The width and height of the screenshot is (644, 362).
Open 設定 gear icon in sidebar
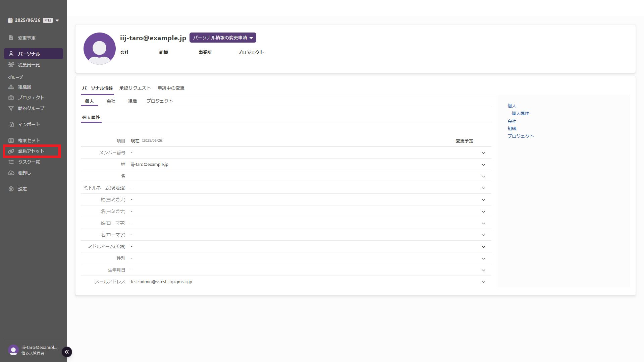click(x=11, y=189)
